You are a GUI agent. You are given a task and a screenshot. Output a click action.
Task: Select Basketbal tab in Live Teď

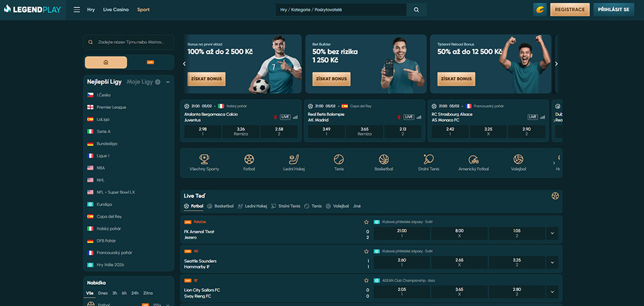(220, 206)
